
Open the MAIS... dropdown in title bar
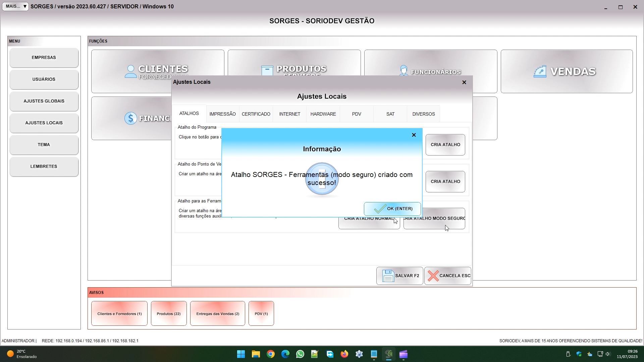click(15, 6)
